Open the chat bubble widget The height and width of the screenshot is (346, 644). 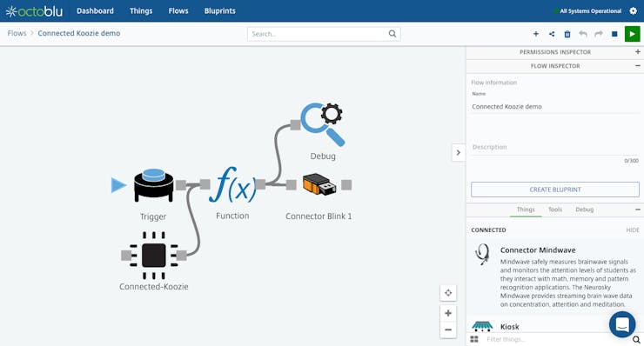(x=622, y=324)
